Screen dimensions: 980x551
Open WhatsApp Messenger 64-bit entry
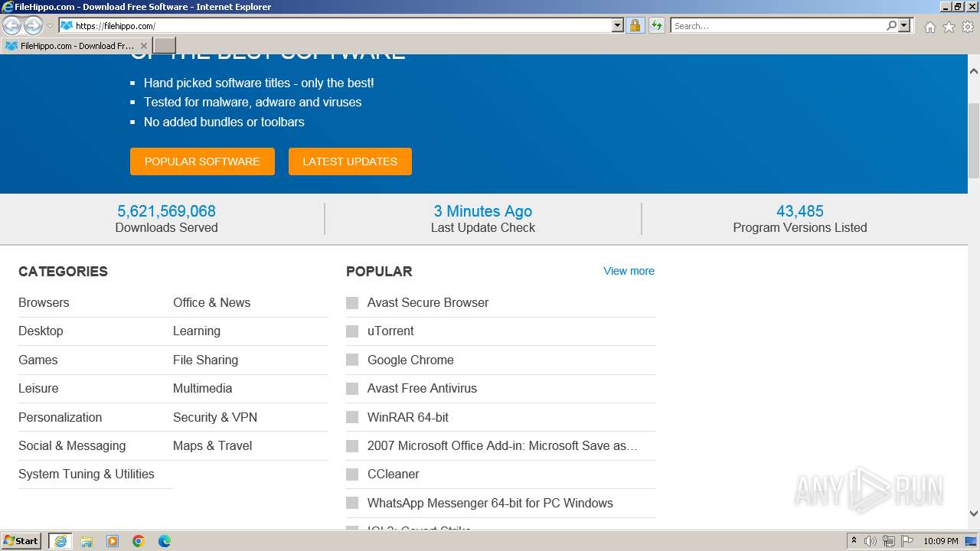click(x=490, y=503)
